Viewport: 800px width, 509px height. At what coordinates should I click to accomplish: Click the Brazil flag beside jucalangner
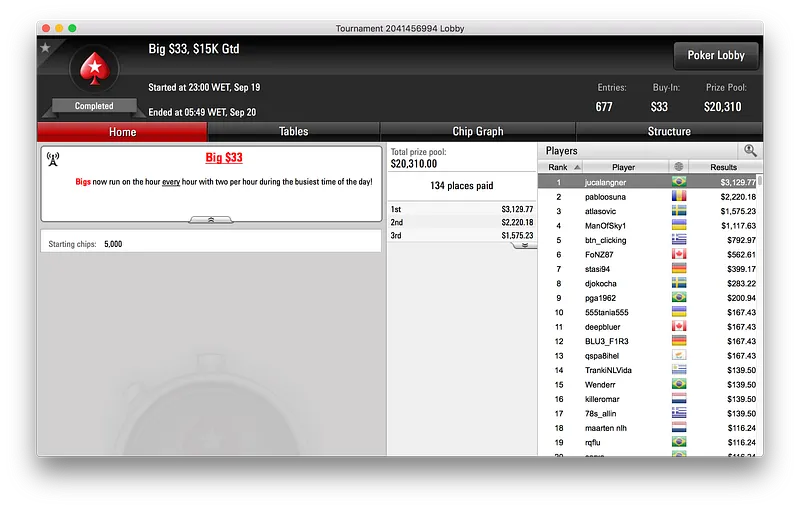(679, 182)
